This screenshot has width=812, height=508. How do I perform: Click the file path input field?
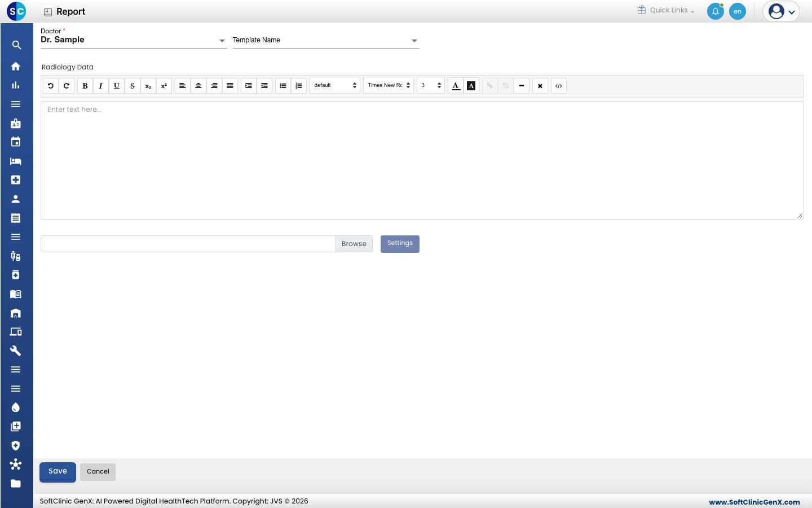point(188,244)
